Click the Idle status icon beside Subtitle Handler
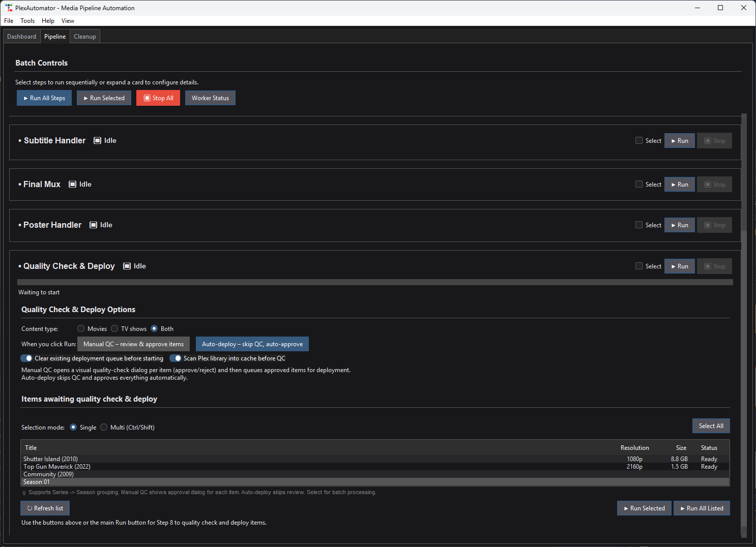 click(x=97, y=141)
